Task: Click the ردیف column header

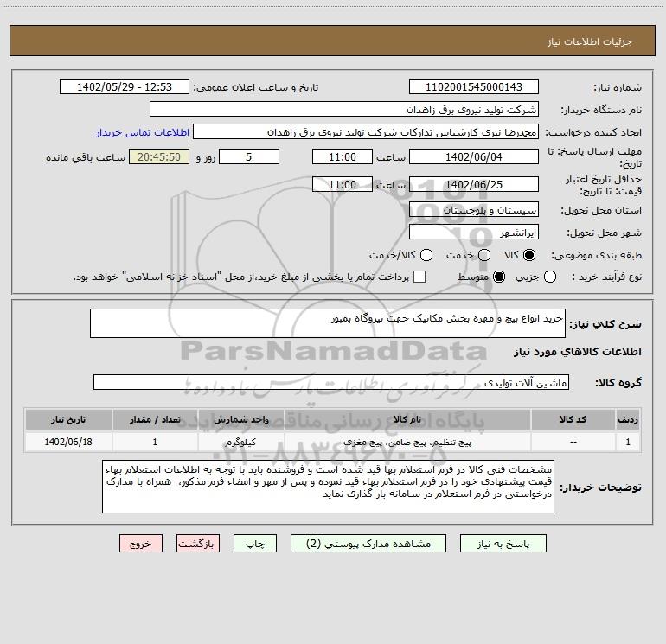Action: coord(628,419)
